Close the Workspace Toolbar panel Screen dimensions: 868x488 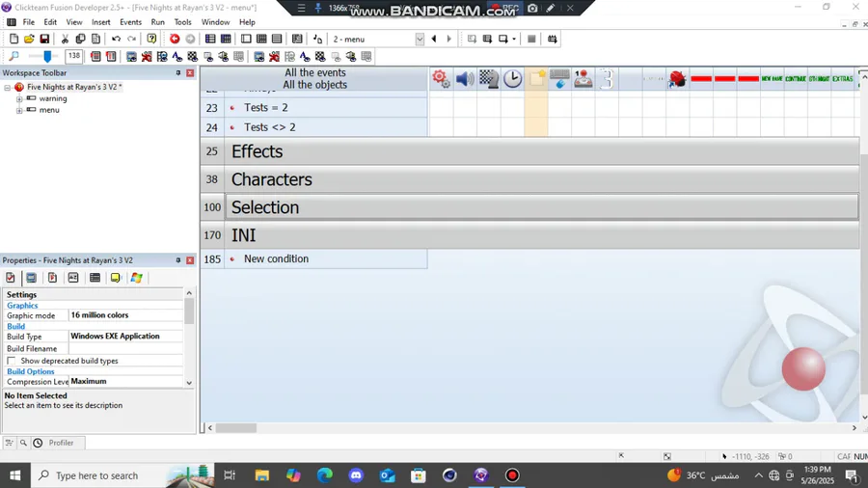[190, 73]
